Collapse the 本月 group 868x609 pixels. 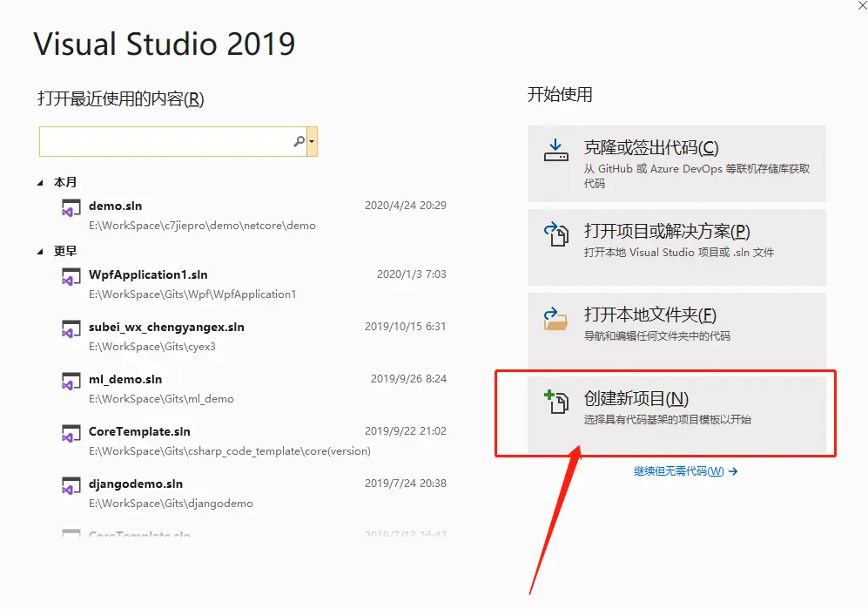click(x=40, y=183)
